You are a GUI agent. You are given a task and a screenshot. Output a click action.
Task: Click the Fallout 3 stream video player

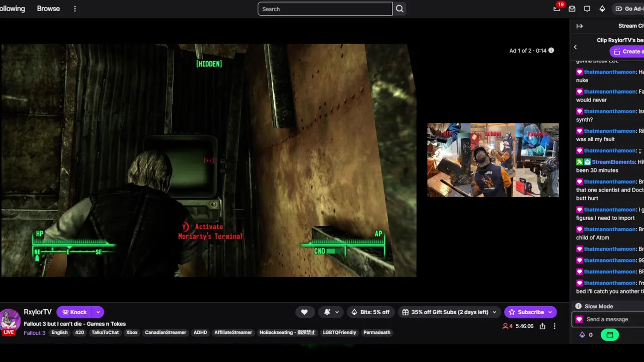[x=209, y=160]
